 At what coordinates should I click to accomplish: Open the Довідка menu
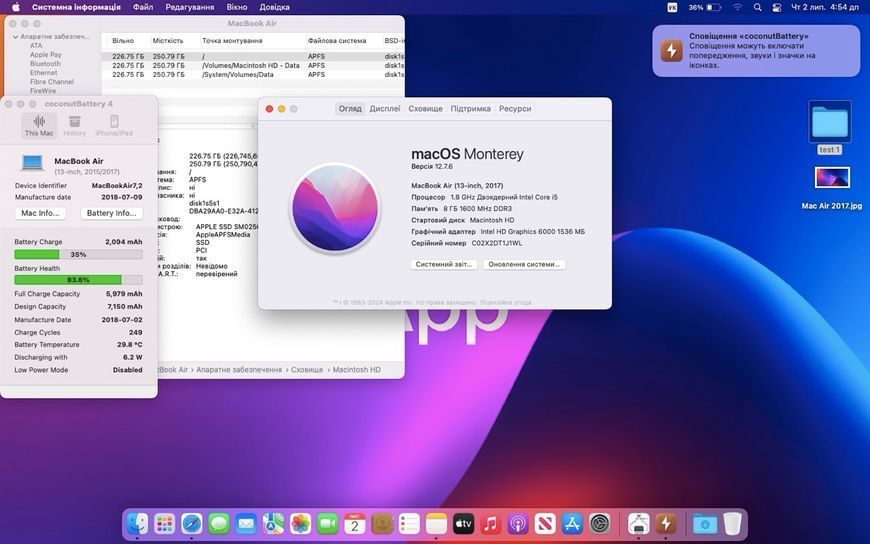[x=275, y=7]
